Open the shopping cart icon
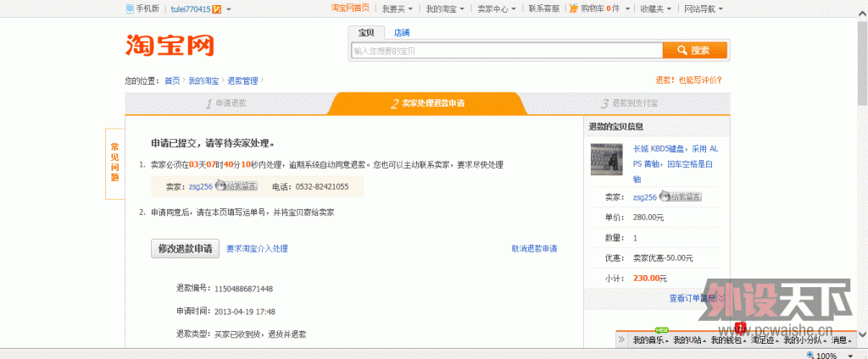The width and height of the screenshot is (868, 359). pyautogui.click(x=574, y=8)
